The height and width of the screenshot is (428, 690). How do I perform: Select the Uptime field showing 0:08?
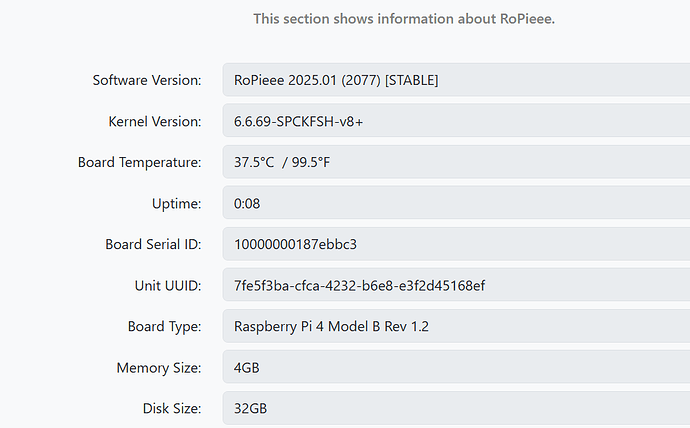click(456, 203)
